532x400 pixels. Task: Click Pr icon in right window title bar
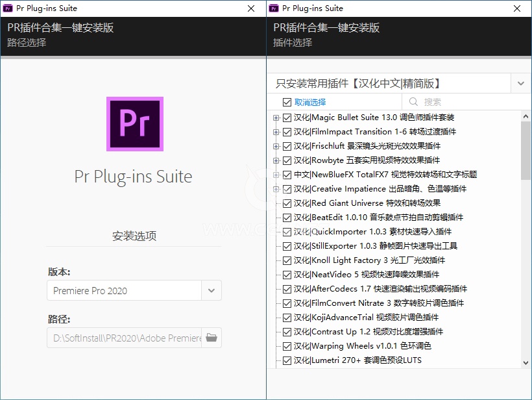click(274, 8)
